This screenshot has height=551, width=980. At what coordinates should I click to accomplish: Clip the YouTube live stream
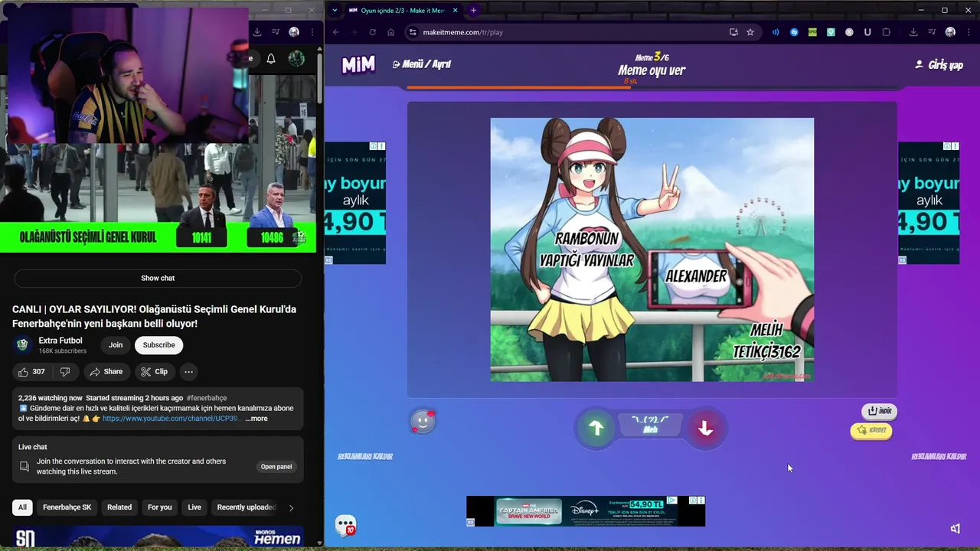tap(154, 372)
